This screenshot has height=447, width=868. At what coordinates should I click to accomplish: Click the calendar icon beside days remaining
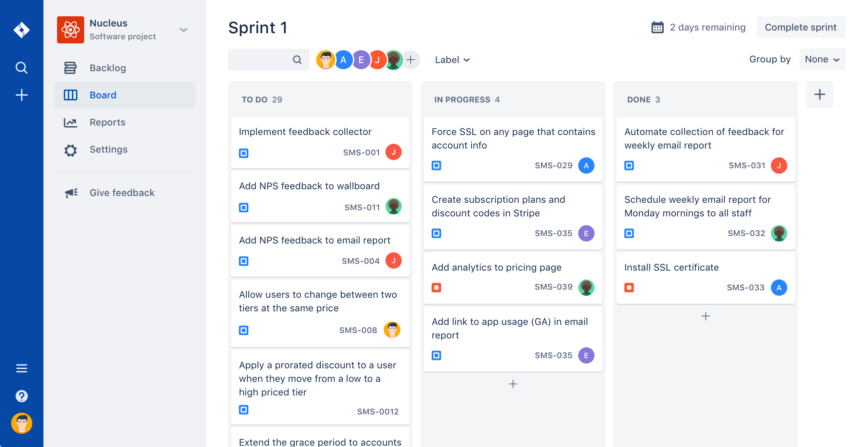click(657, 27)
